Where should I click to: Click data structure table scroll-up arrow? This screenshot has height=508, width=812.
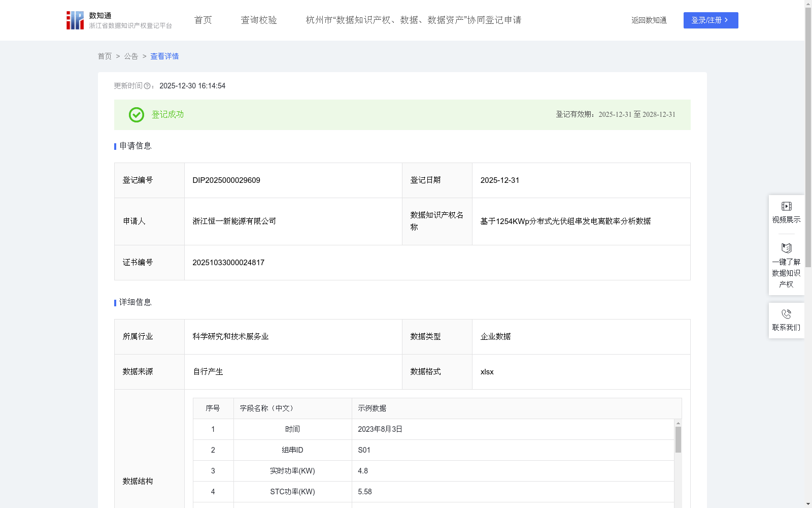pyautogui.click(x=678, y=423)
